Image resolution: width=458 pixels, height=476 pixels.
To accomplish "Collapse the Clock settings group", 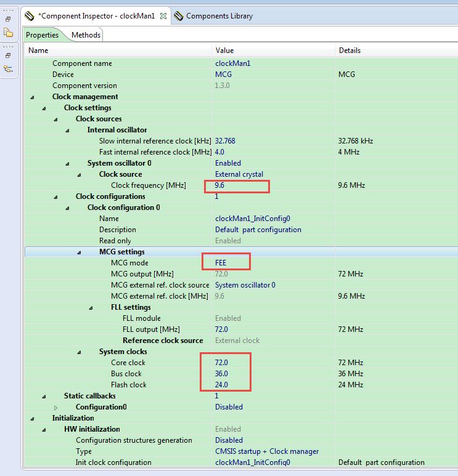I will (44, 108).
